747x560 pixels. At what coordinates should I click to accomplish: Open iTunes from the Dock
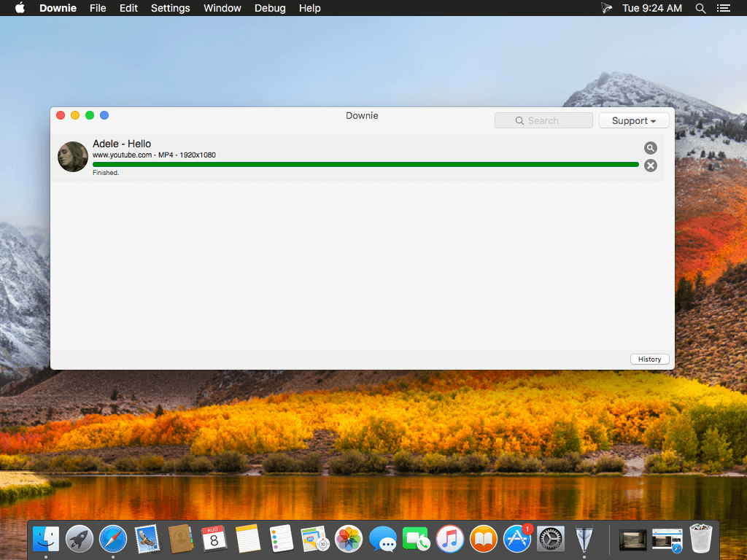point(449,539)
